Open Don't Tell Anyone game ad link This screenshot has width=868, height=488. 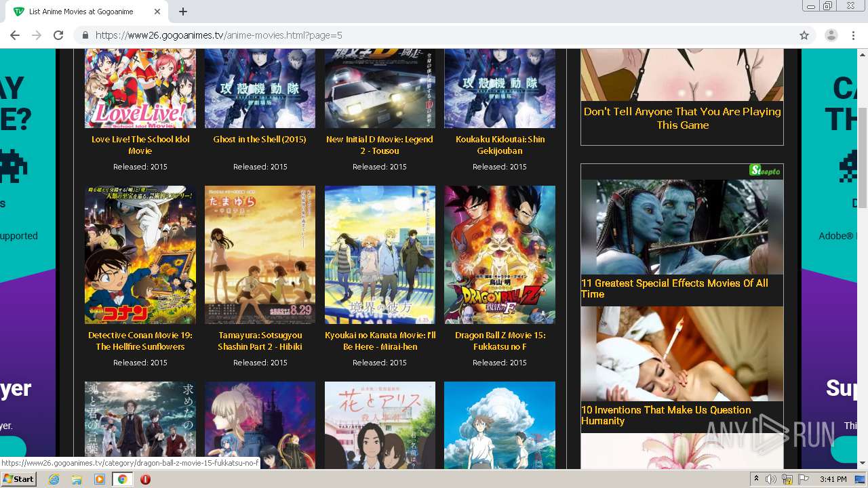(x=682, y=119)
